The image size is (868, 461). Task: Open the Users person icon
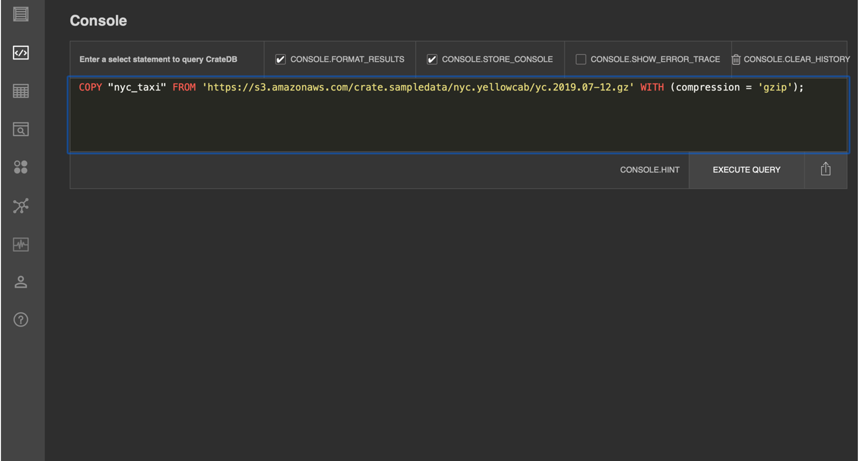click(x=21, y=282)
